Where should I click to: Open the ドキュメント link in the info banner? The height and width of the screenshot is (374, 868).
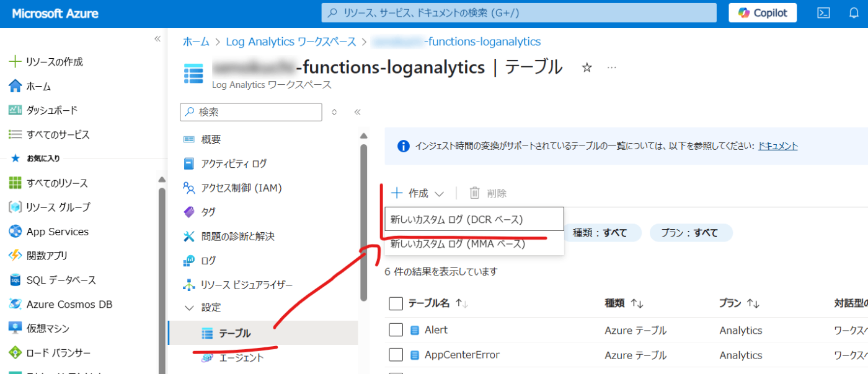pos(777,146)
